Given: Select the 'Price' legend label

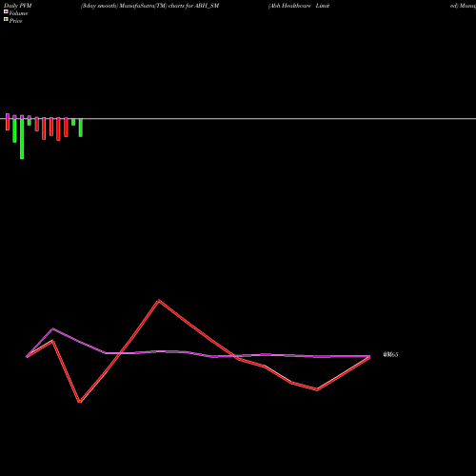Looking at the screenshot, I should pyautogui.click(x=15, y=21).
